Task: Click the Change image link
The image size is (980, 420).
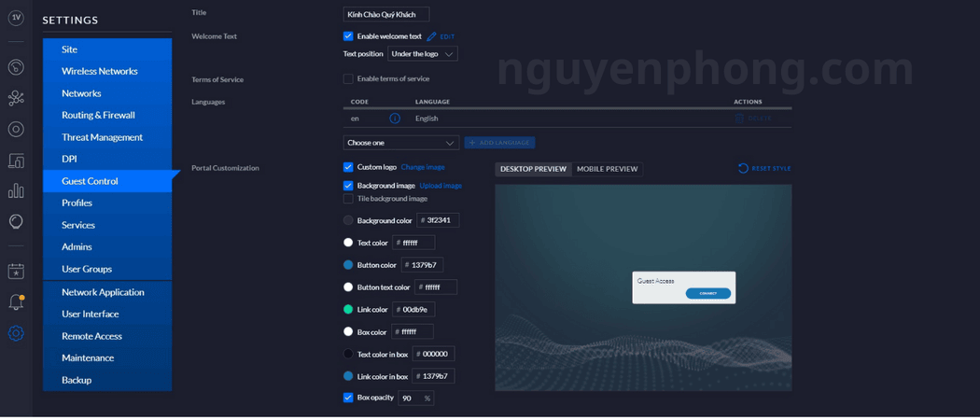Action: [x=423, y=167]
